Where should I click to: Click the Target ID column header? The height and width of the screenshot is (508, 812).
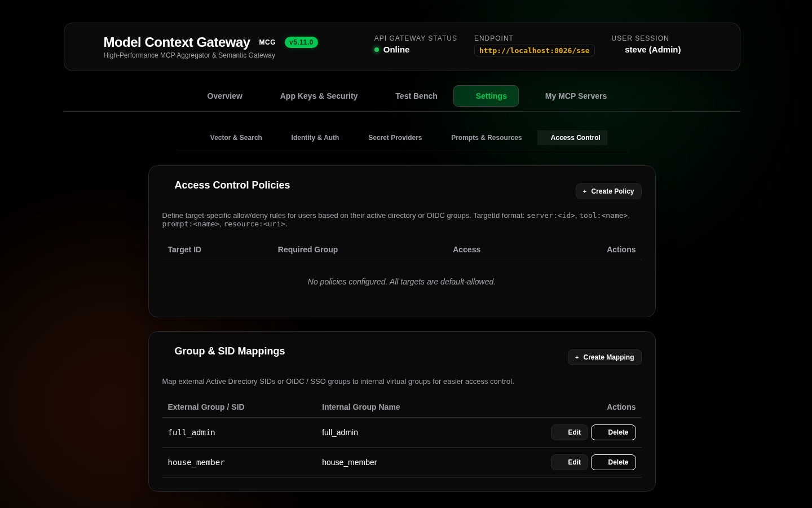click(x=184, y=249)
